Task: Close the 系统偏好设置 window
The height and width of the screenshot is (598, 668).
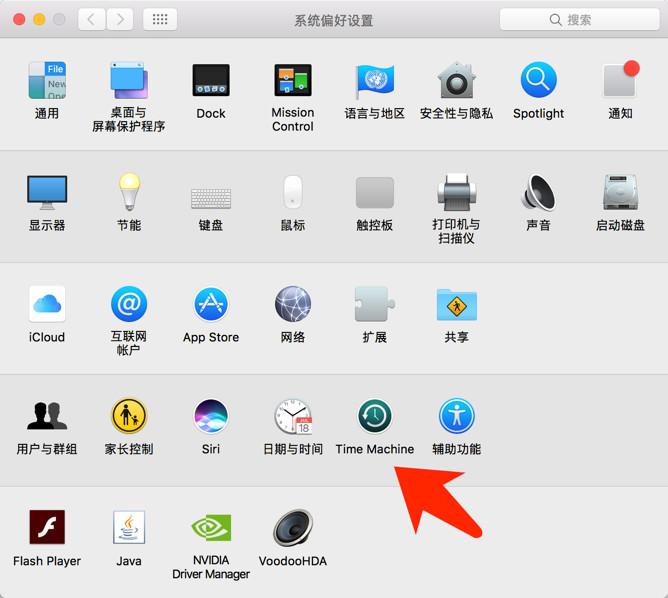Action: click(x=19, y=19)
